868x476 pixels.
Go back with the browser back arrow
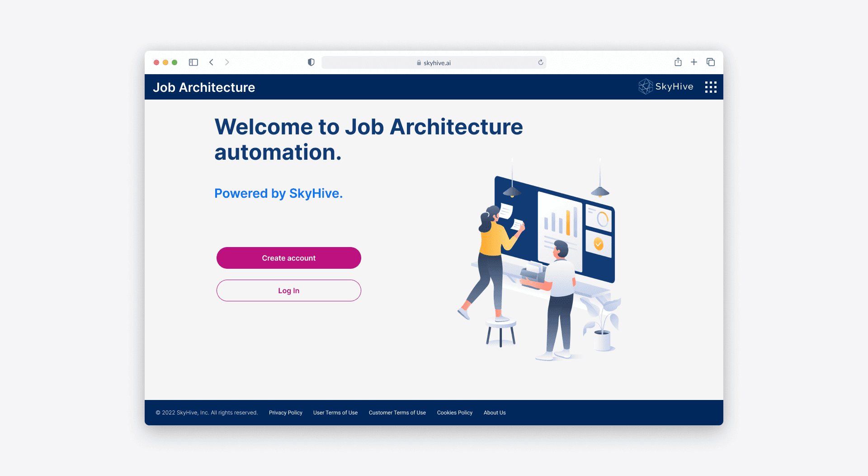click(211, 62)
